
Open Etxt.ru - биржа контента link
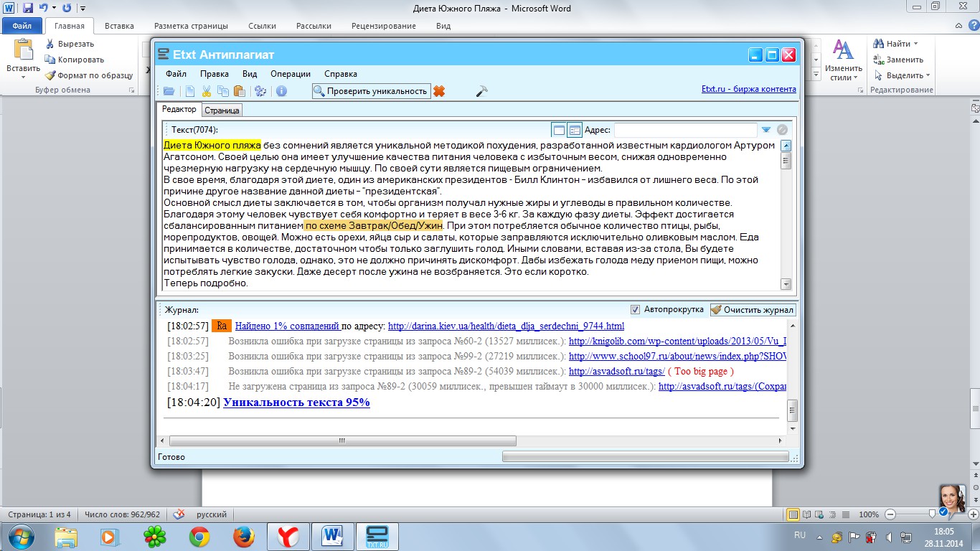coord(749,89)
